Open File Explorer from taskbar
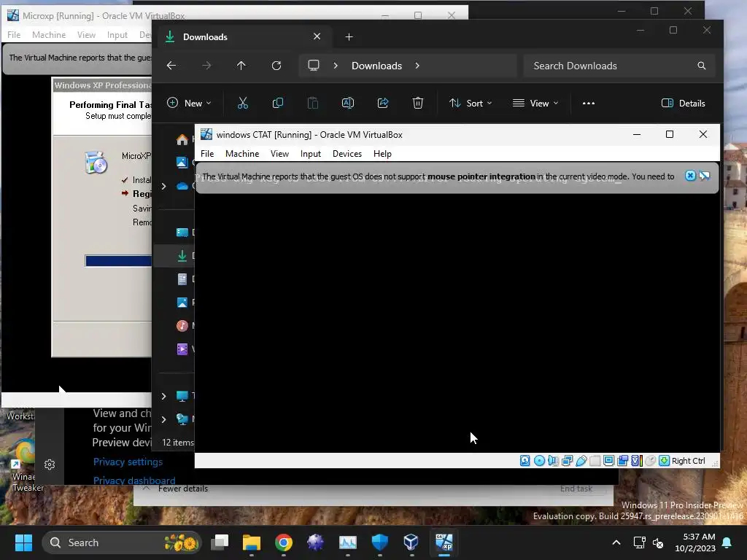747x560 pixels. [x=252, y=542]
